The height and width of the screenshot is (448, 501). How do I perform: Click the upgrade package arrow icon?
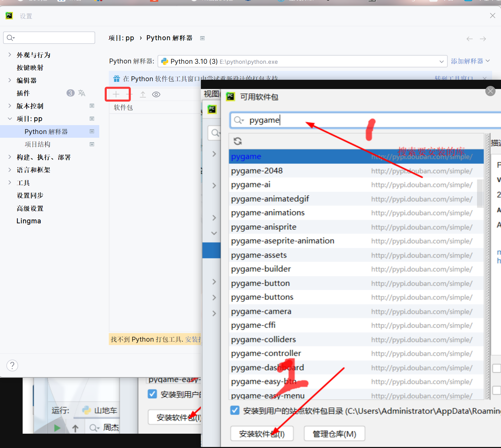(143, 94)
